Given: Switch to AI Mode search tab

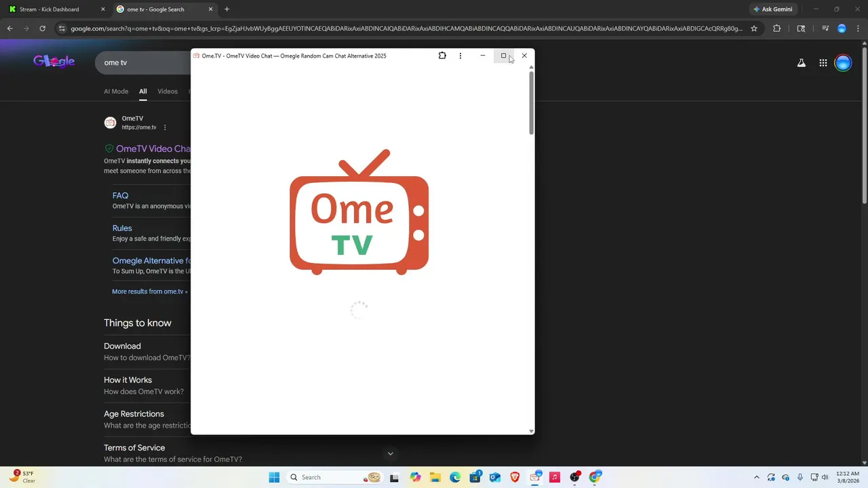Looking at the screenshot, I should coord(116,91).
